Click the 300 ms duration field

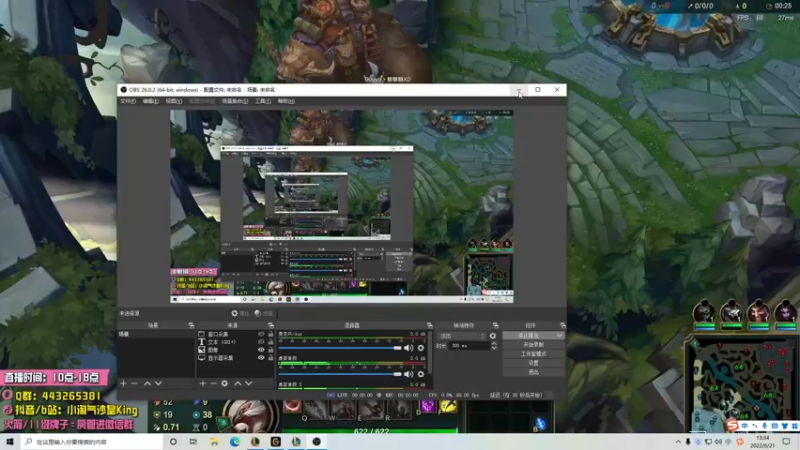[469, 346]
